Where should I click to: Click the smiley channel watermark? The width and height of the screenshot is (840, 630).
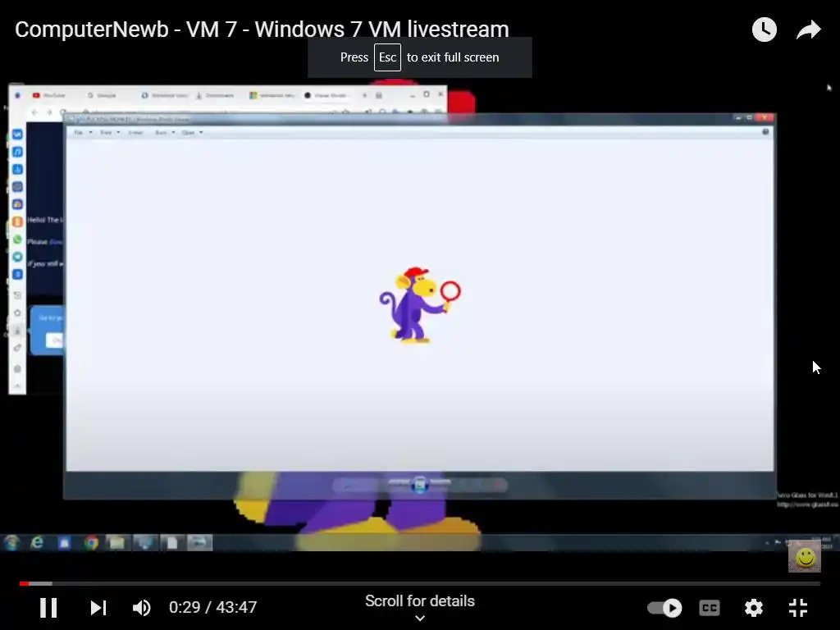tap(804, 556)
